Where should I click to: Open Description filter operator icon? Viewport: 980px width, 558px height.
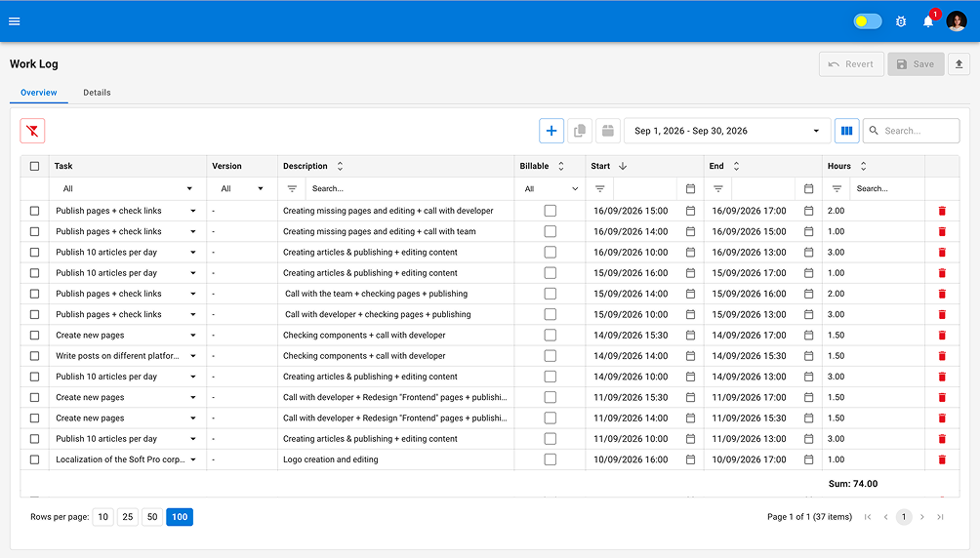point(292,188)
